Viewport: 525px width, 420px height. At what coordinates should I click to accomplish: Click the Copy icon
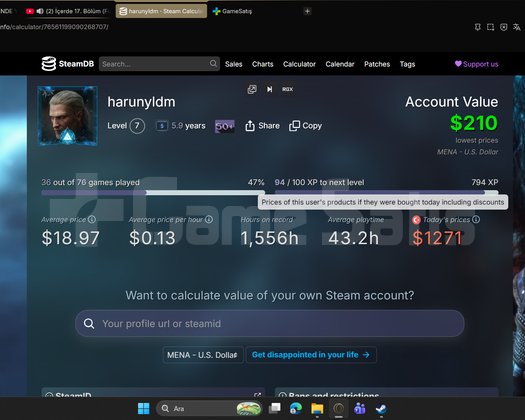click(294, 126)
